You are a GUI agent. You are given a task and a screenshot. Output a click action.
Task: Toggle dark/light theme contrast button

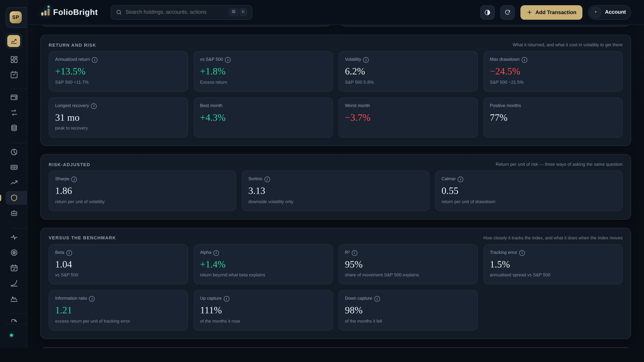(x=487, y=12)
